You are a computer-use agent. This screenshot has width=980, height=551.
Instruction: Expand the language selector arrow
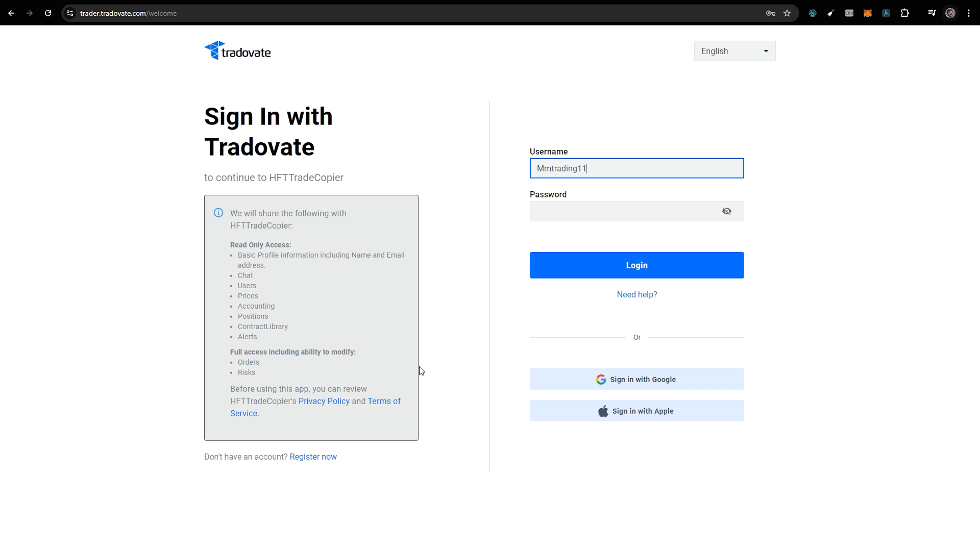(766, 51)
